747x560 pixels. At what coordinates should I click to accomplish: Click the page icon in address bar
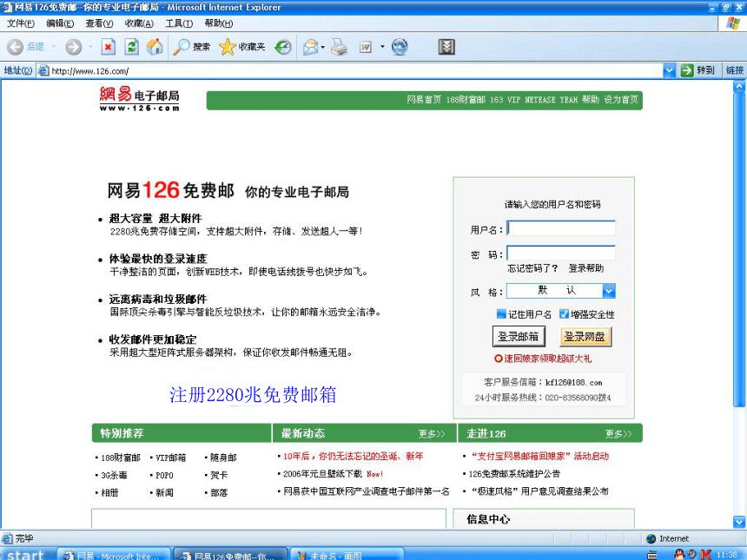pyautogui.click(x=43, y=70)
